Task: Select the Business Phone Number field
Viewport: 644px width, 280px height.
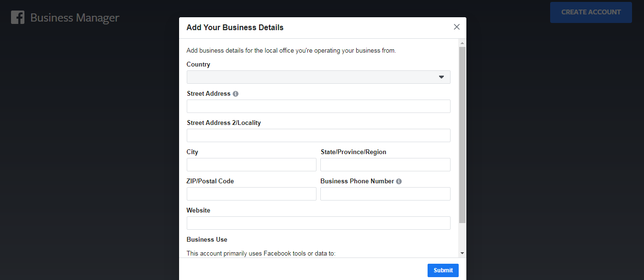Action: pos(385,194)
